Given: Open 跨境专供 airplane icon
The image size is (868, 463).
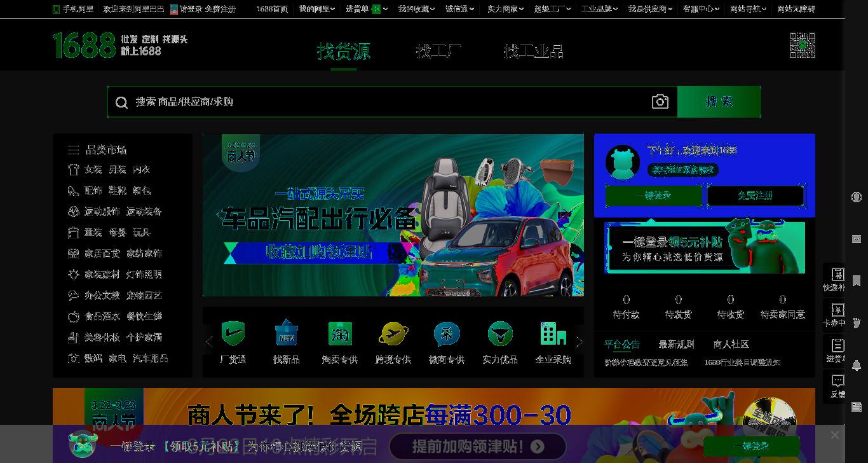Looking at the screenshot, I should 393,333.
